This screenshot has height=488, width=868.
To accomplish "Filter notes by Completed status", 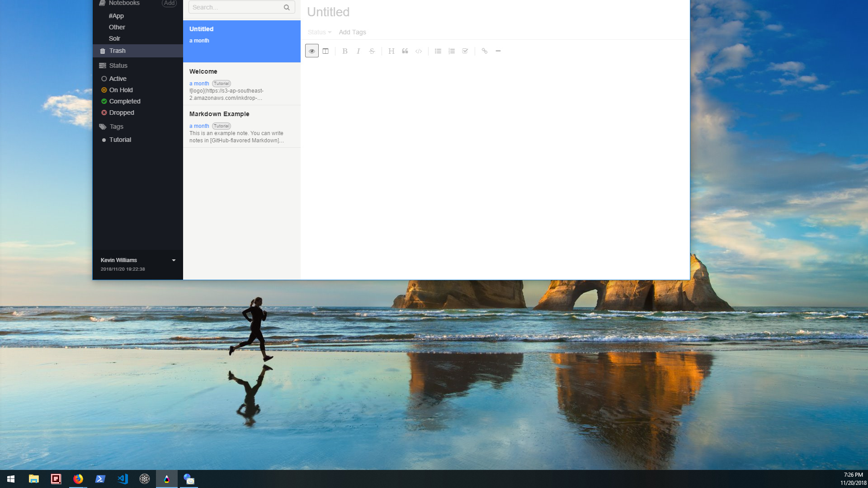I will tap(124, 101).
